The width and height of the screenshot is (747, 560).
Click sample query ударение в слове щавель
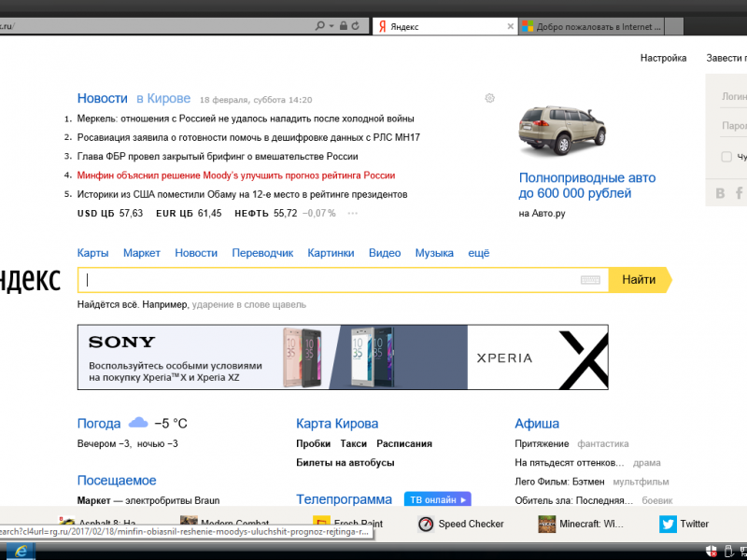[x=248, y=305]
